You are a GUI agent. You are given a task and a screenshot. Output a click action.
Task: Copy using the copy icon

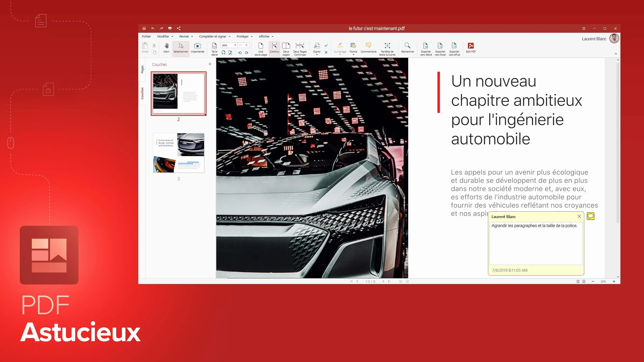(154, 52)
